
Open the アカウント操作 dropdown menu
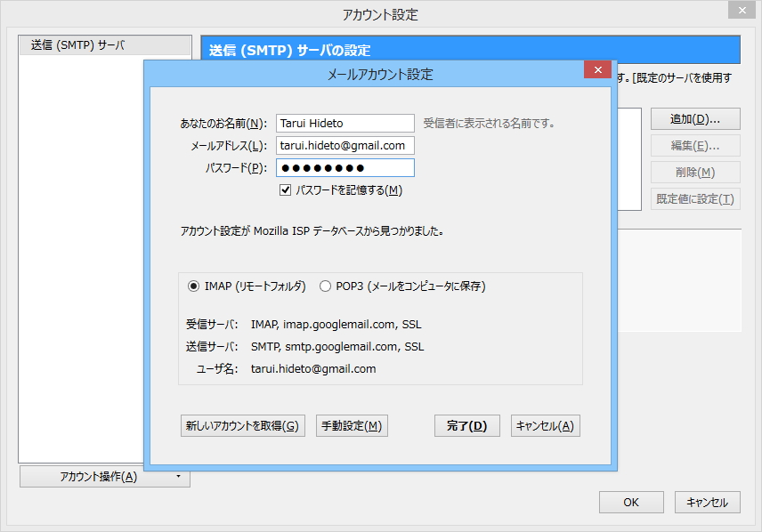pos(98,477)
